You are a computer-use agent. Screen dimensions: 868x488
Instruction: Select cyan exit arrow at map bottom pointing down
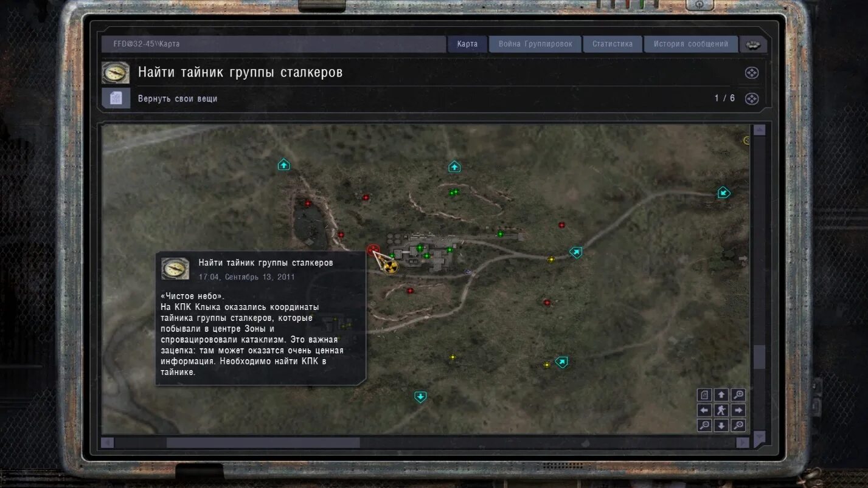click(x=420, y=397)
